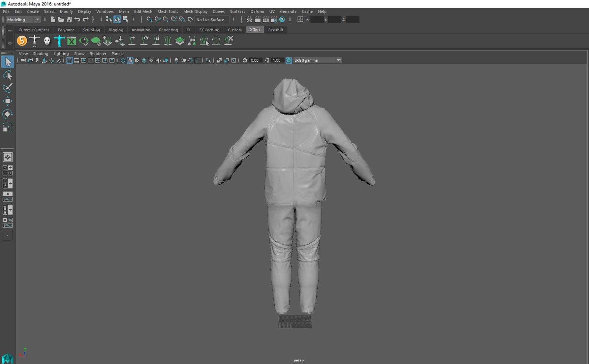Click the XGen green eye preview icon
The width and height of the screenshot is (589, 364).
coord(84,41)
